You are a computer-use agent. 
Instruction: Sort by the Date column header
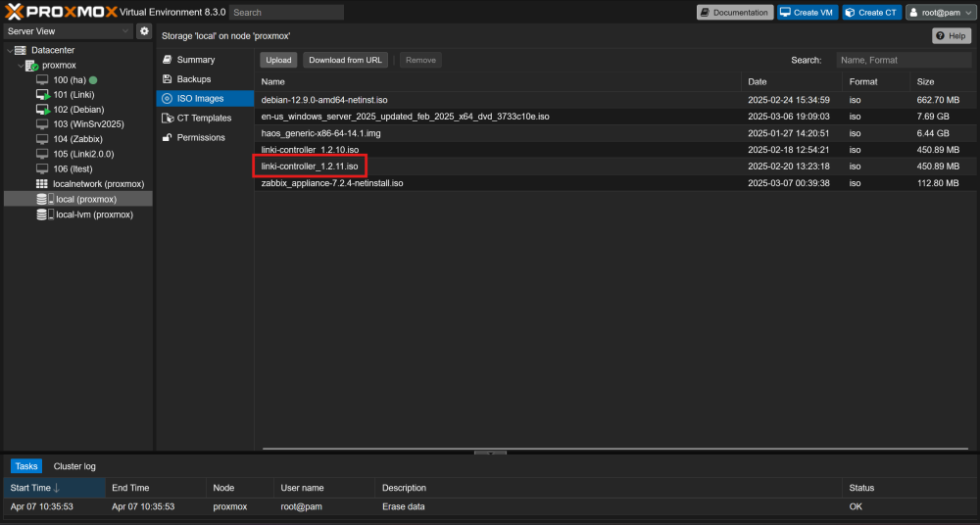792,82
